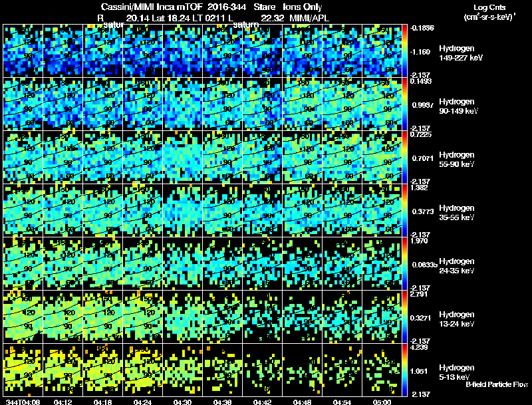This screenshot has width=532, height=405.
Task: Open the 149-227 keV panel at 04:30
Action: click(182, 51)
